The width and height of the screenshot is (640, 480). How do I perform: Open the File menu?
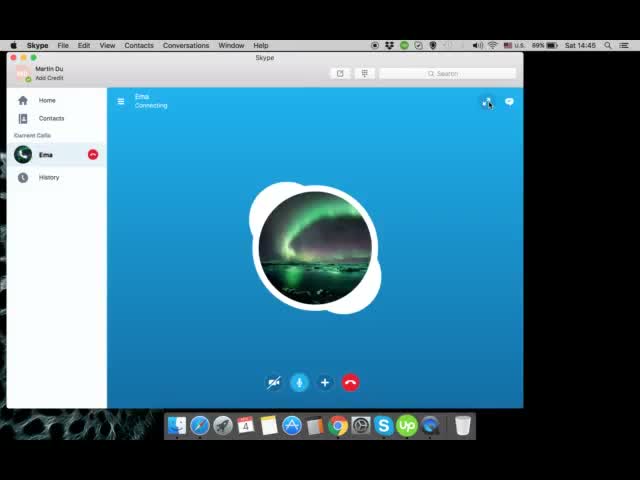(x=63, y=45)
